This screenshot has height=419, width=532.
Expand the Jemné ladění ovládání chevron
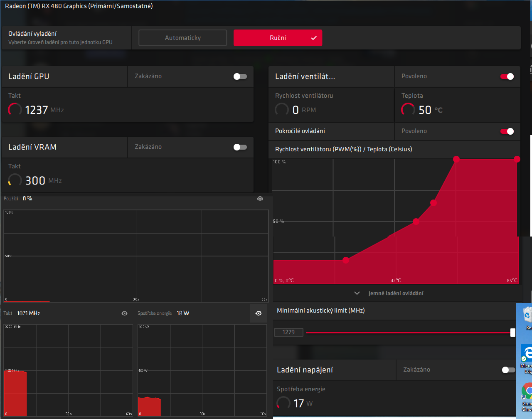tap(357, 293)
